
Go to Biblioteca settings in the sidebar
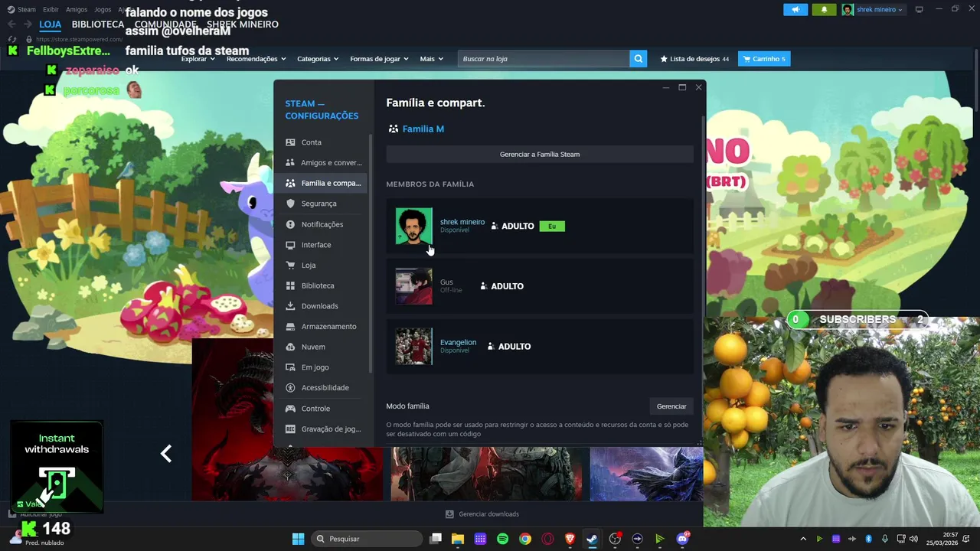pos(322,285)
